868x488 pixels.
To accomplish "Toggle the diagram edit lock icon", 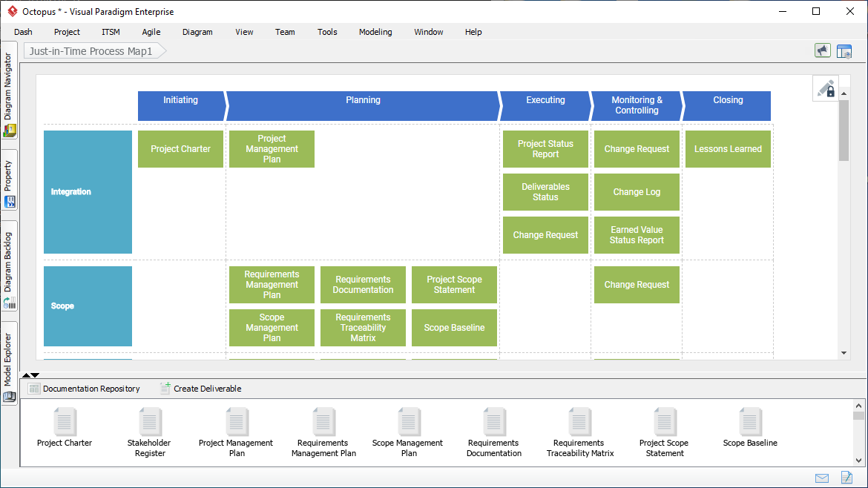I will tap(826, 88).
